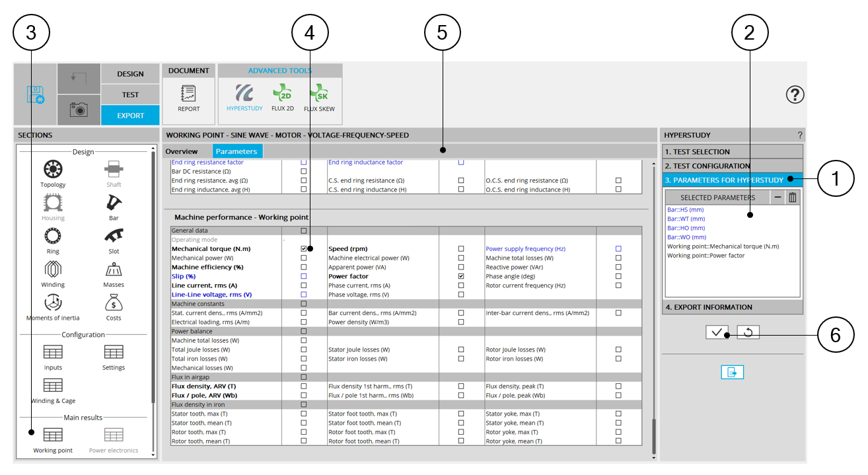Image resolution: width=868 pixels, height=475 pixels.
Task: Uncheck the Power factor checkbox
Action: pyautogui.click(x=461, y=276)
